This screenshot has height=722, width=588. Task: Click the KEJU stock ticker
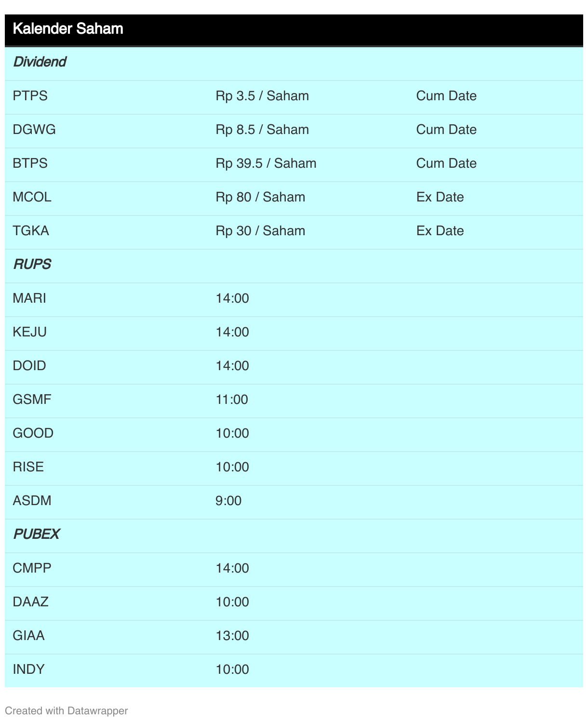point(30,332)
